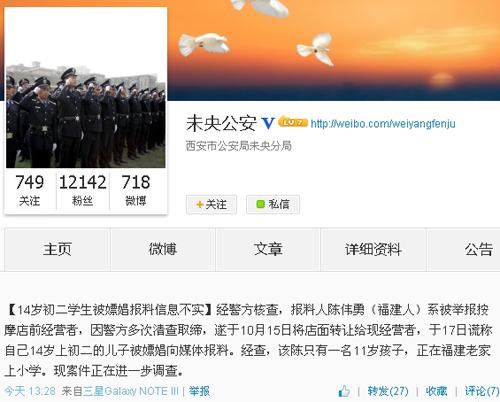Send private message via 私信 button

pos(273,204)
